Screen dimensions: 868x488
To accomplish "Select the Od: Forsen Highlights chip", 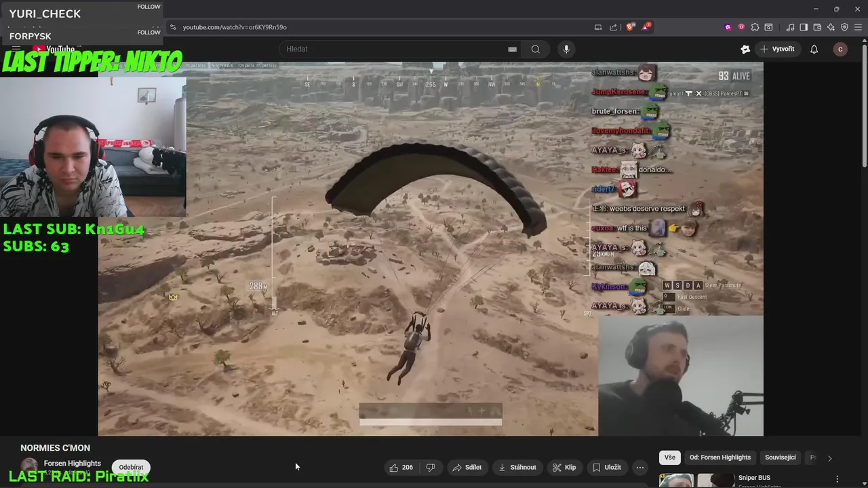I will tap(720, 457).
